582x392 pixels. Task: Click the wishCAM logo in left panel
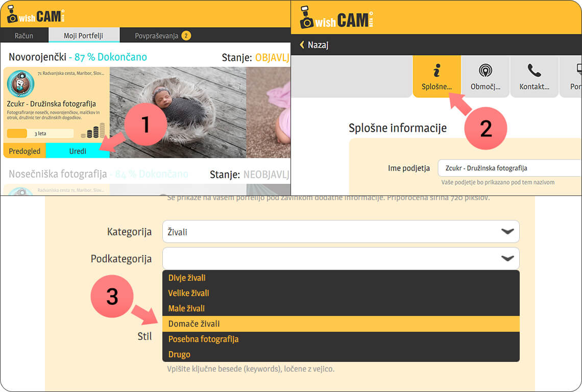click(35, 15)
